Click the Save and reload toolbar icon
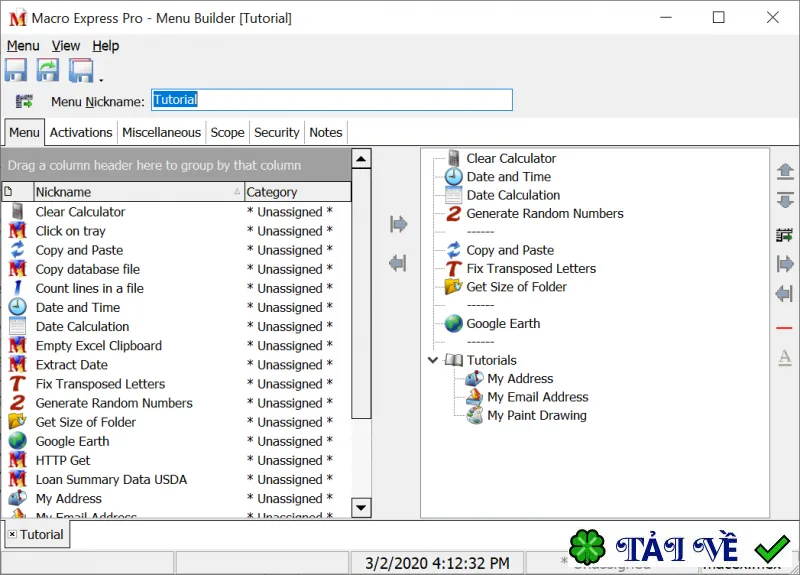 coord(47,70)
